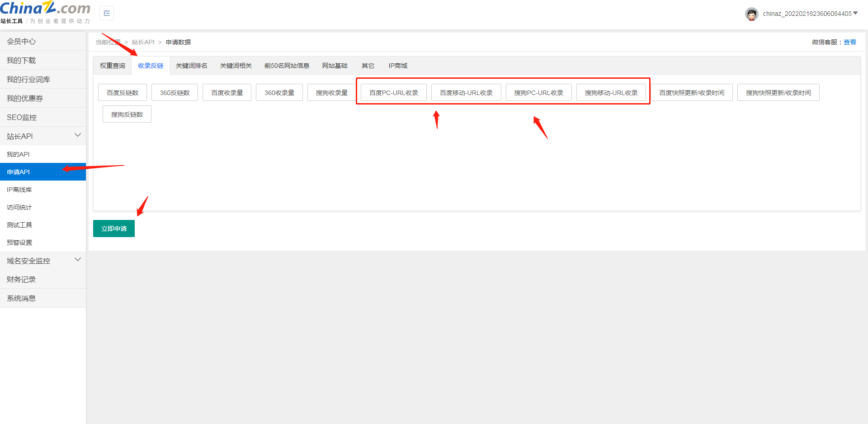Screen dimensions: 868x424
Task: Select the 360反链数 option
Action: point(175,92)
